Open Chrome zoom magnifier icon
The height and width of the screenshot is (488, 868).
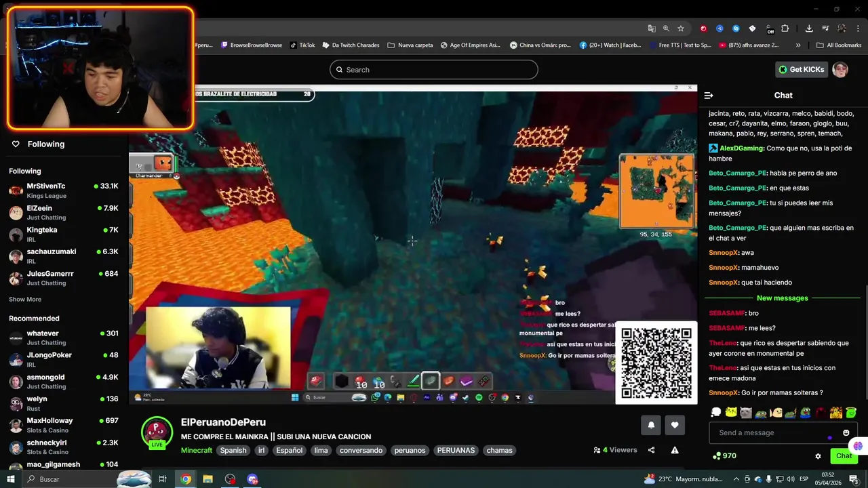666,28
